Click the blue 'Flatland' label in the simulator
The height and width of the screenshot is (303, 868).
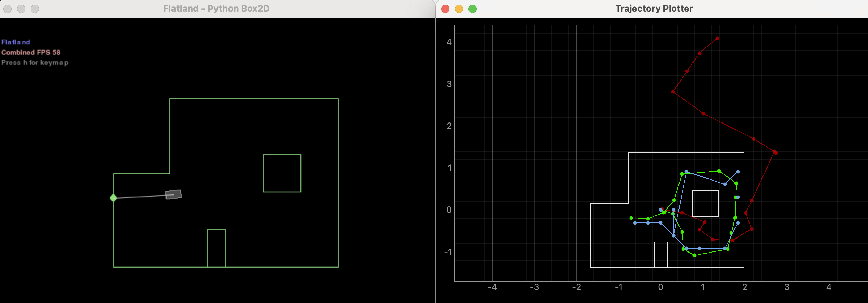[x=16, y=42]
